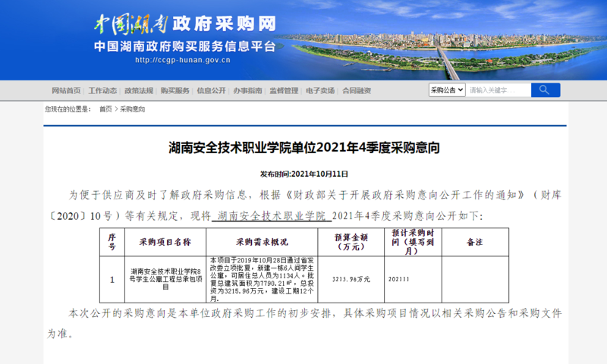This screenshot has height=364, width=607.
Task: Click the 采购意向 breadcrumb link
Action: click(132, 109)
